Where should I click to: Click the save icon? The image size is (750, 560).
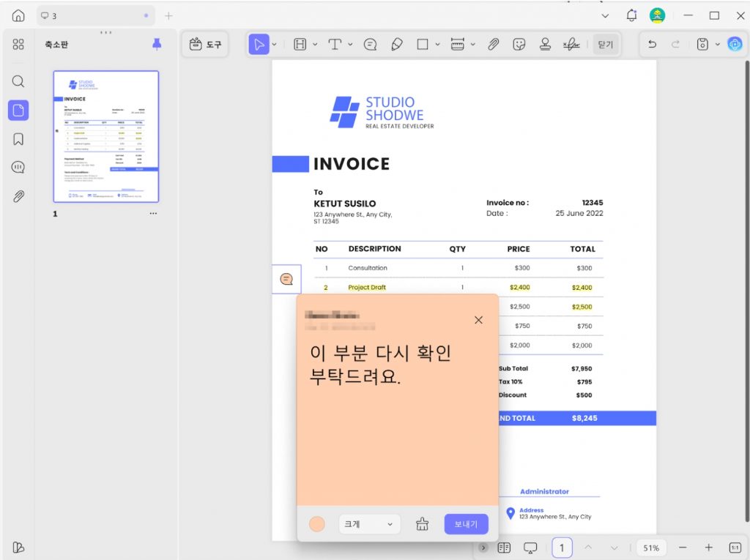702,45
